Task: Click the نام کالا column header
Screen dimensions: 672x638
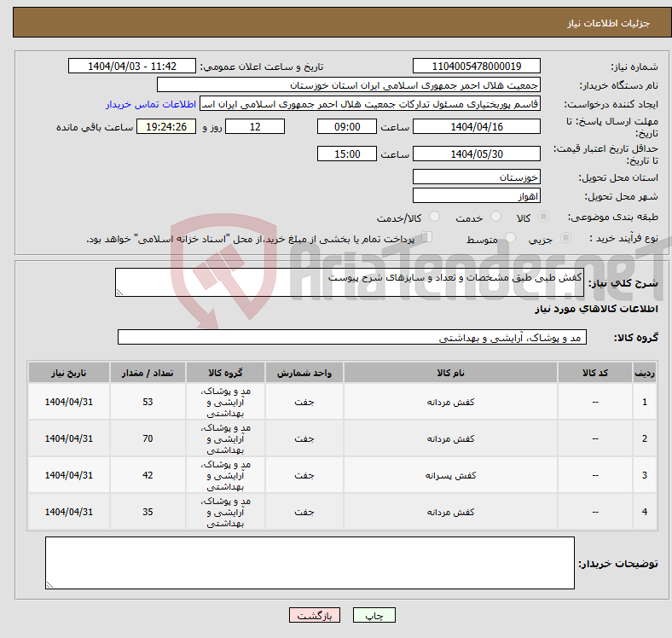Action: (449, 374)
